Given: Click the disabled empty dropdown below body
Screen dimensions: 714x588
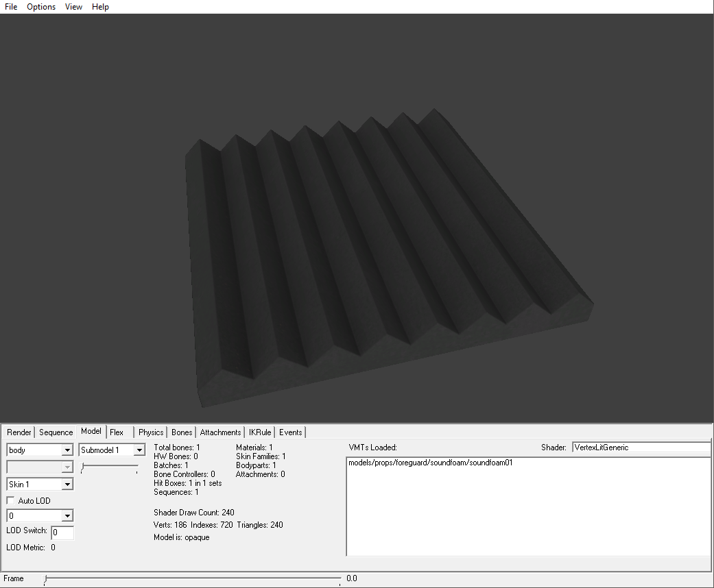Looking at the screenshot, I should coord(40,467).
